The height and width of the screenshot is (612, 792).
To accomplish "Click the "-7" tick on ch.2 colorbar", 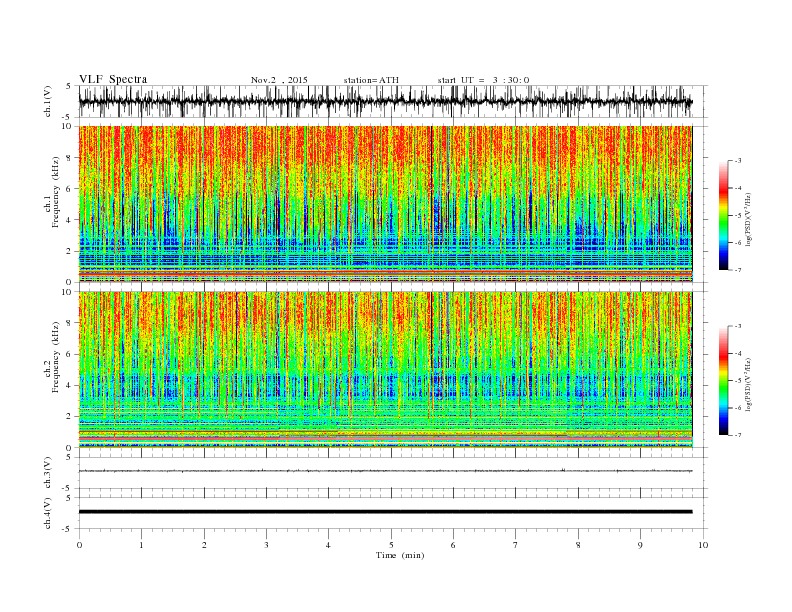I will point(738,435).
